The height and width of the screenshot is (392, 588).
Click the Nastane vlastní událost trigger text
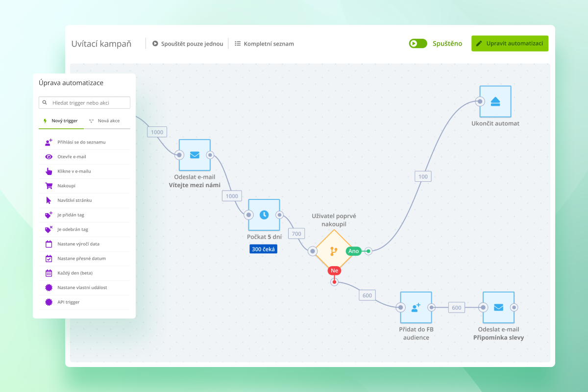click(82, 288)
